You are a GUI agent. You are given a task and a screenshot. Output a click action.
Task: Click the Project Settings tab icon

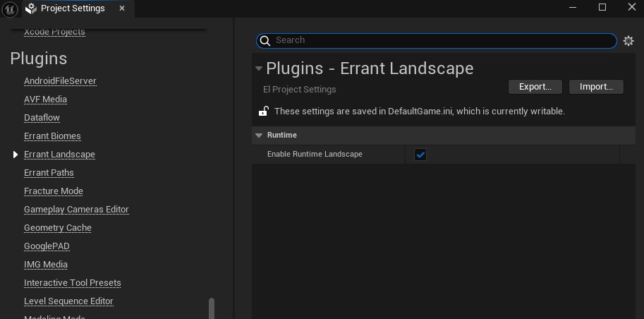[31, 8]
